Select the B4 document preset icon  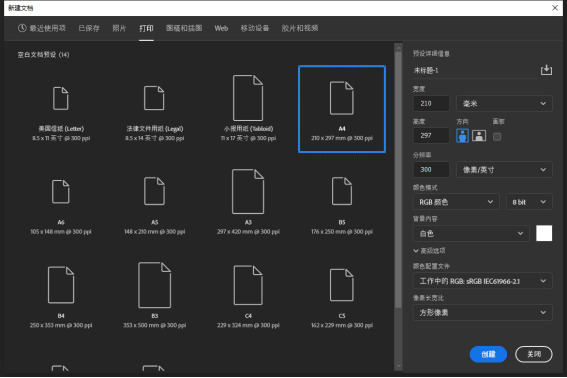[61, 285]
